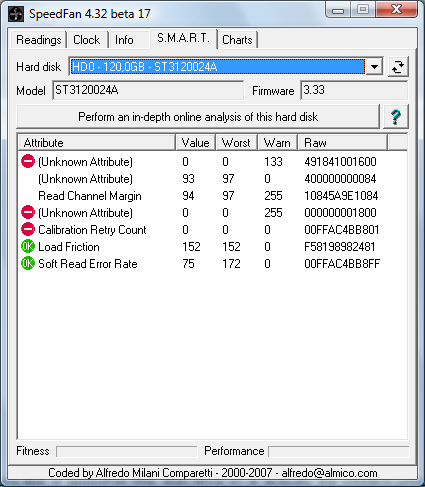
Task: Select the Calibration Retry Count row label
Action: pos(92,230)
